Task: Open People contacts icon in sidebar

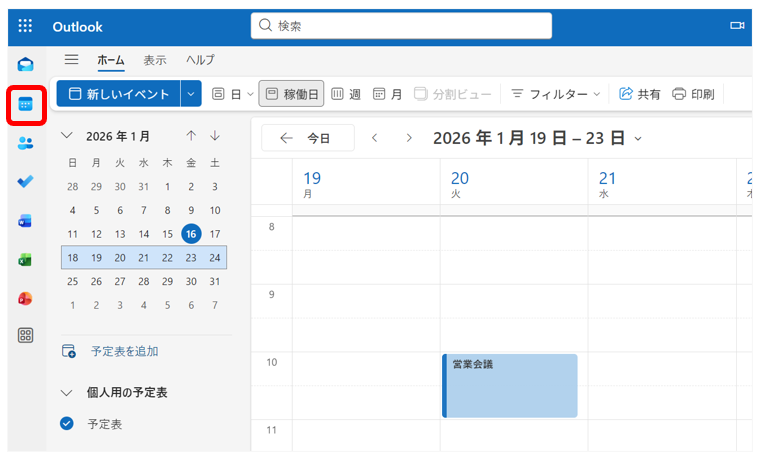Action: pyautogui.click(x=25, y=143)
